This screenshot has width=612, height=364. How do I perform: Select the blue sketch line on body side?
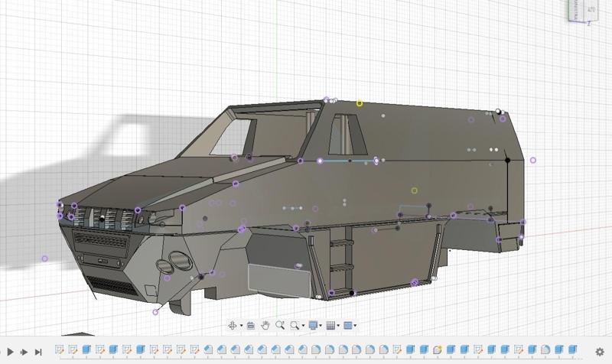(x=348, y=161)
